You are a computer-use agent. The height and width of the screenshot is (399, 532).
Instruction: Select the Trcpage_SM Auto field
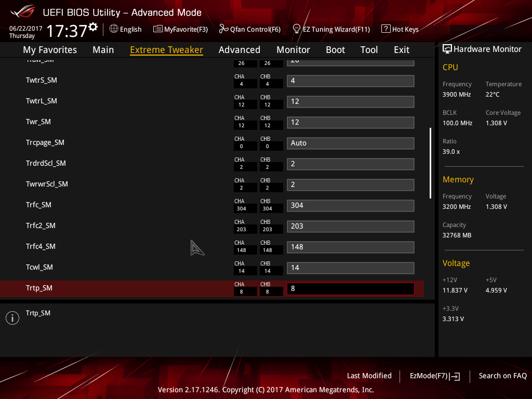(351, 143)
